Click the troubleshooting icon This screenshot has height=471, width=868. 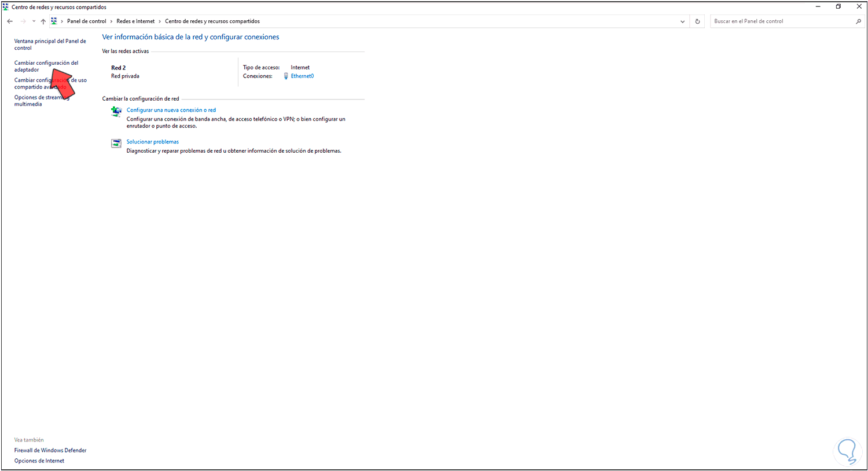tap(116, 143)
